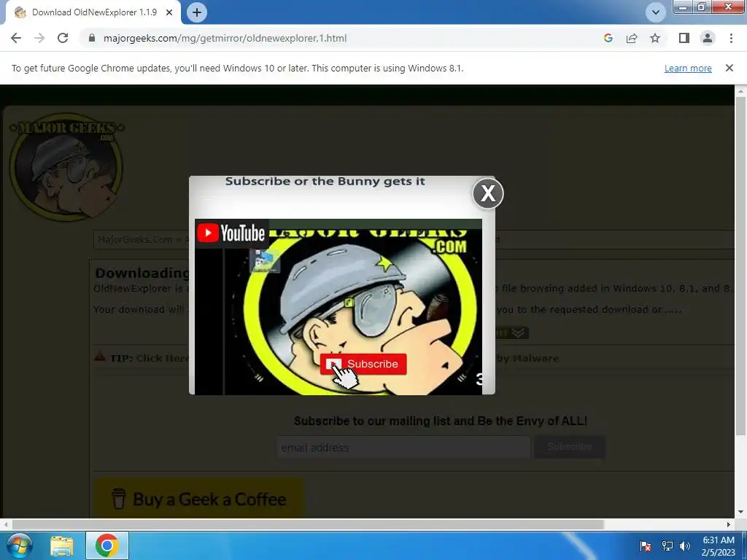Open the tab search dropdown
747x560 pixels.
tap(656, 12)
